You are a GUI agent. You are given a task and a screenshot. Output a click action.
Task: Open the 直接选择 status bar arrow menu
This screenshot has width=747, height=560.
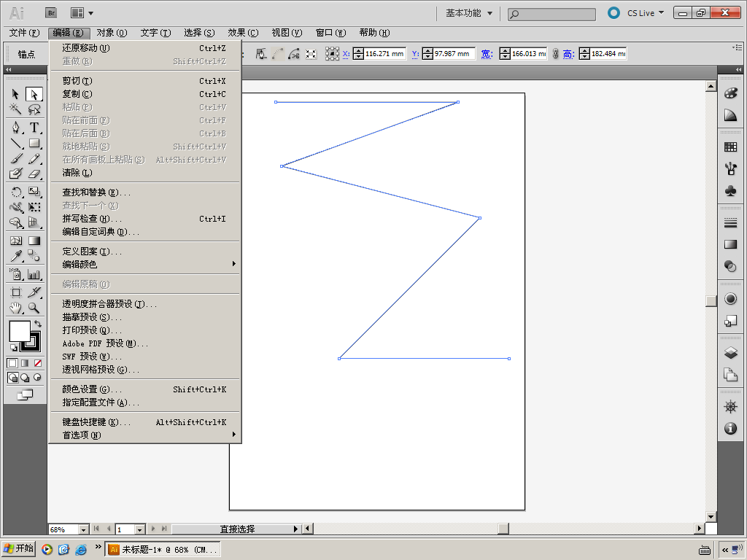pyautogui.click(x=295, y=529)
